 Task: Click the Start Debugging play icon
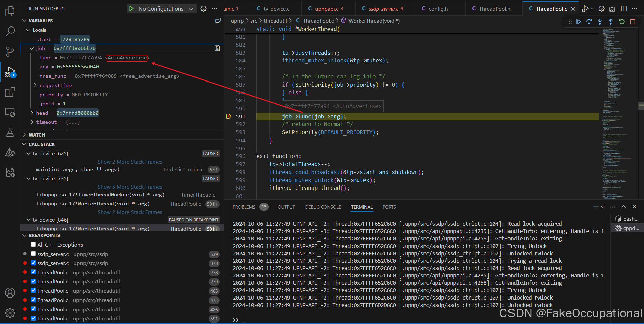[x=131, y=9]
